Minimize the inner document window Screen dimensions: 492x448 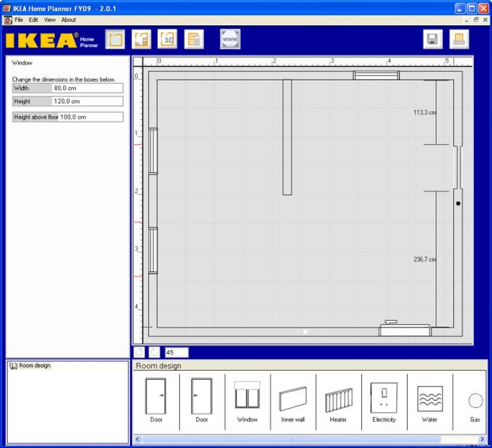click(x=466, y=20)
